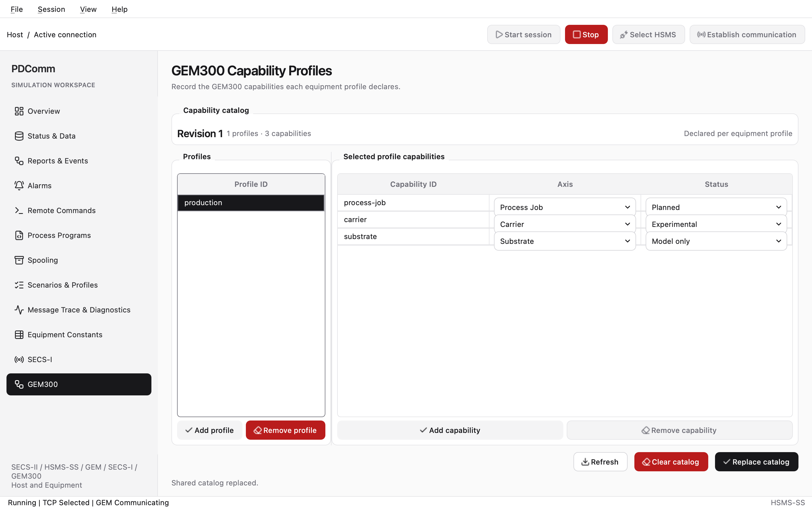Click the Message Trace activity icon

click(x=19, y=310)
